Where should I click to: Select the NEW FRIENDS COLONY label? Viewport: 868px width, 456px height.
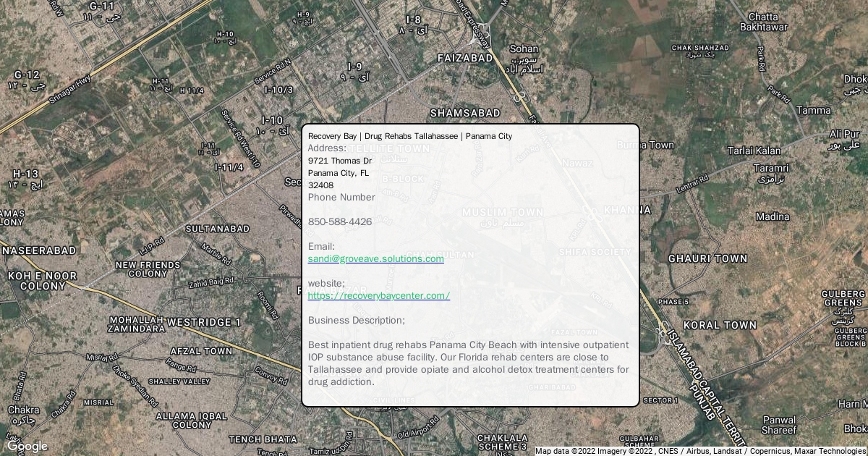pos(148,269)
